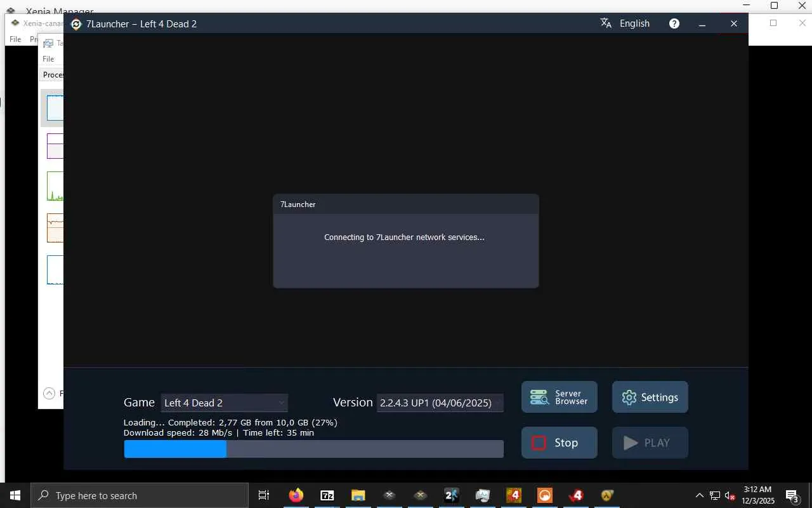Click the PLAY button
Image resolution: width=812 pixels, height=508 pixels.
(x=650, y=443)
